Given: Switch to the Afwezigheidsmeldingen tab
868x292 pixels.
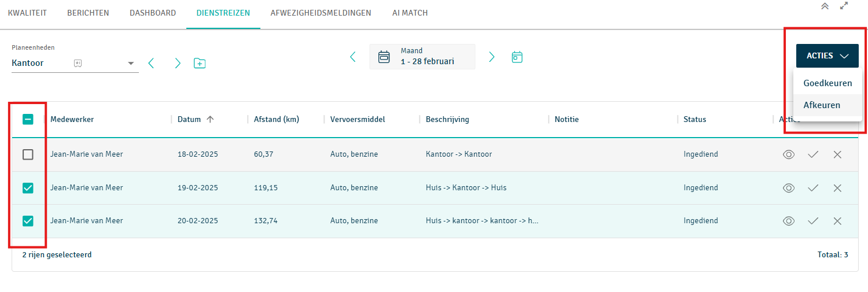Looking at the screenshot, I should click(x=321, y=13).
